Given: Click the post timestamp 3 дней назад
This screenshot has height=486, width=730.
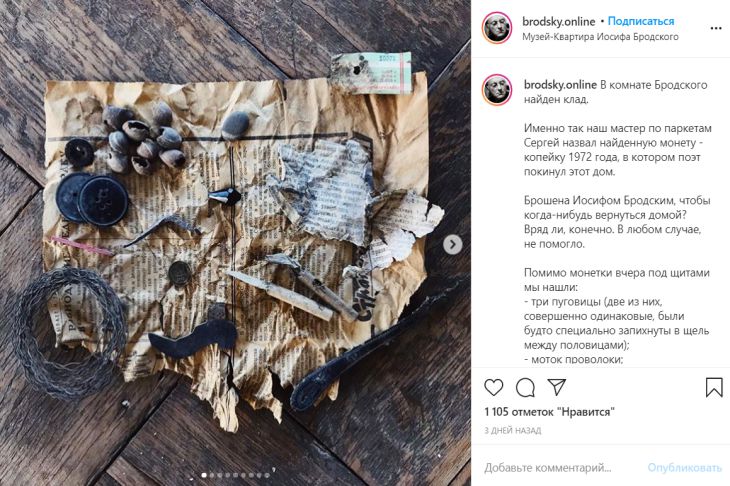Looking at the screenshot, I should click(x=513, y=431).
